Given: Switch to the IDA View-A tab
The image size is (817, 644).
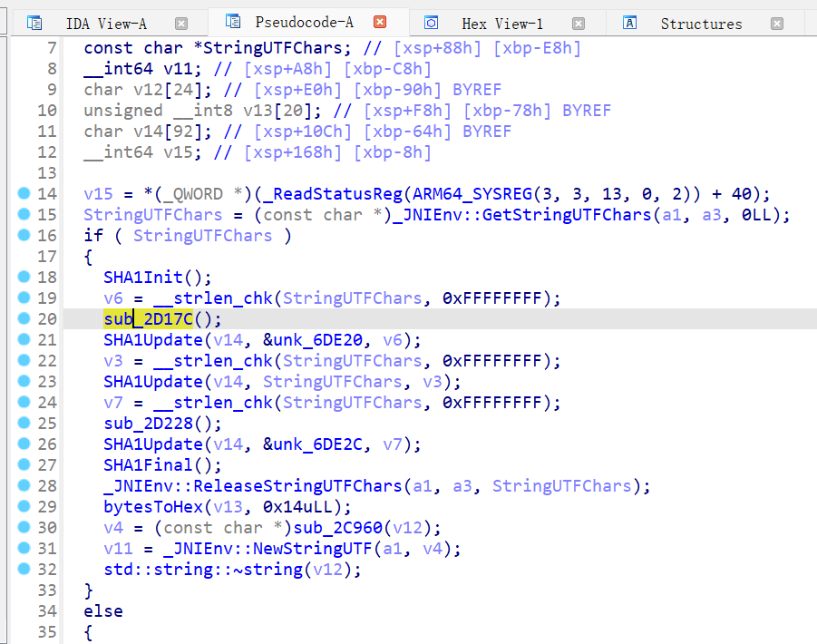Looking at the screenshot, I should pos(106,24).
